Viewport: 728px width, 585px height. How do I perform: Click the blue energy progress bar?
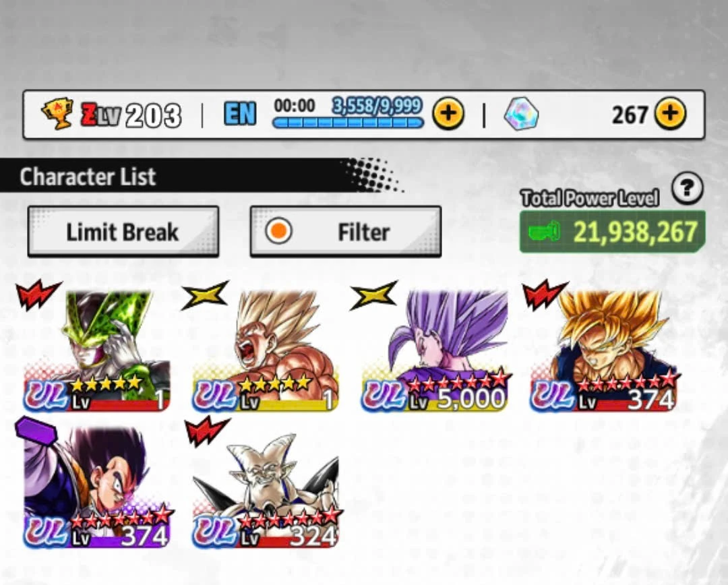point(348,123)
